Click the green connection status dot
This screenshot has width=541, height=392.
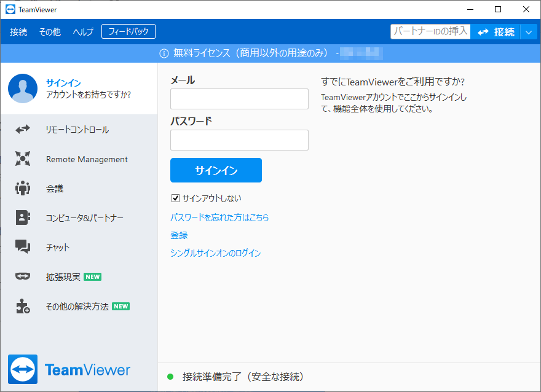170,377
